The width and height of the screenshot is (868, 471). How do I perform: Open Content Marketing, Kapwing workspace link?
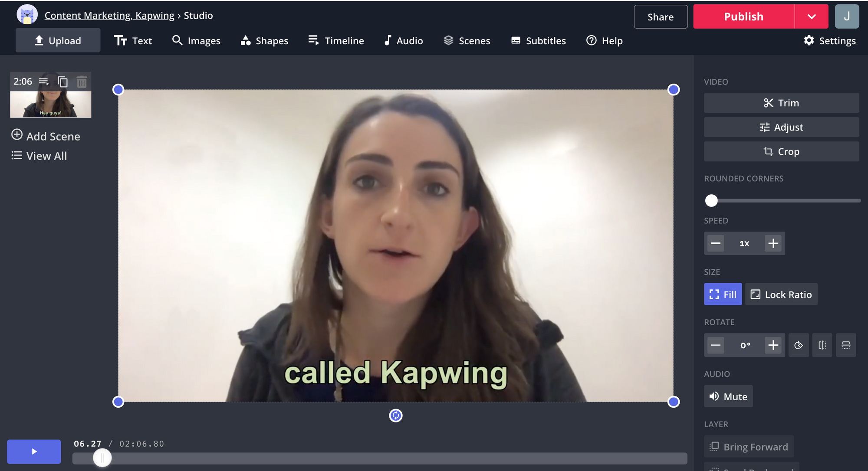click(x=109, y=16)
